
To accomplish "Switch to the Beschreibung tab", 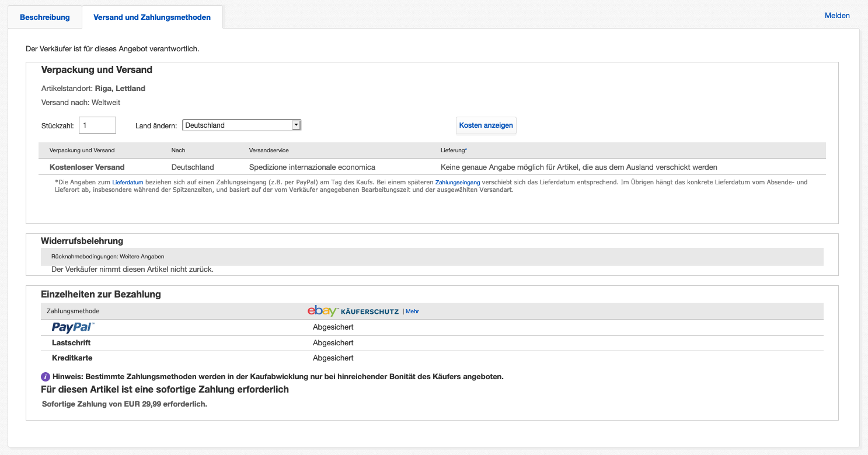I will pyautogui.click(x=45, y=17).
